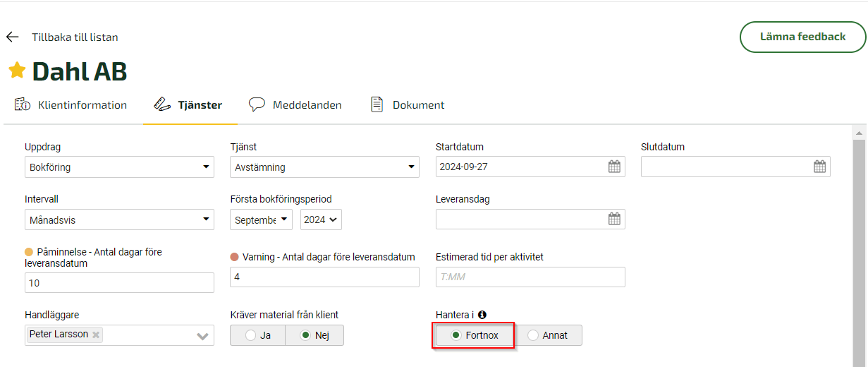Click the Meddelanden speech bubble icon

tap(257, 104)
